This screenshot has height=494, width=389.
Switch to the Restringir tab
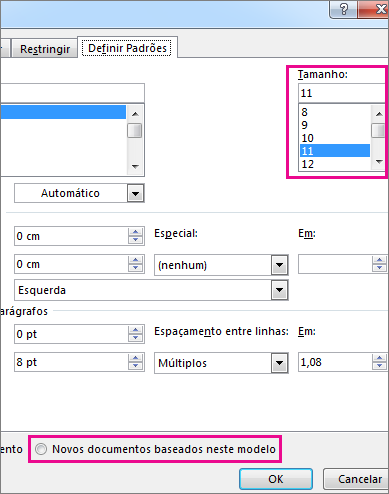pos(45,49)
